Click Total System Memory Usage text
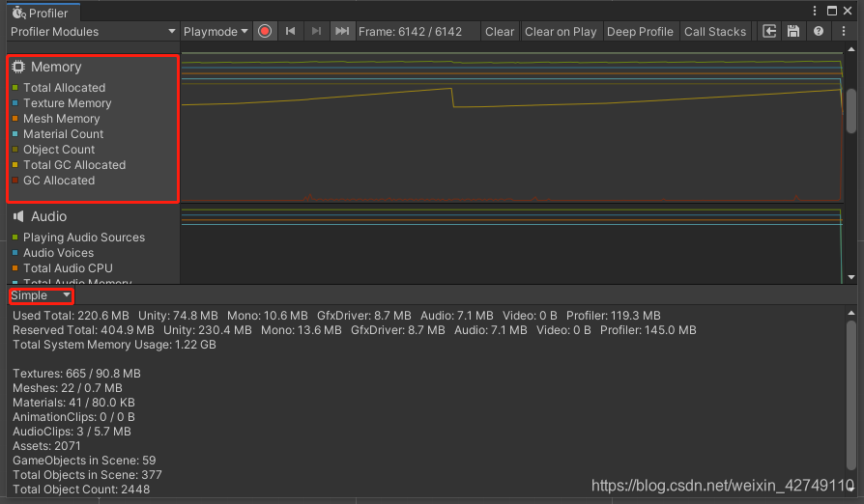Image resolution: width=864 pixels, height=504 pixels. (114, 345)
